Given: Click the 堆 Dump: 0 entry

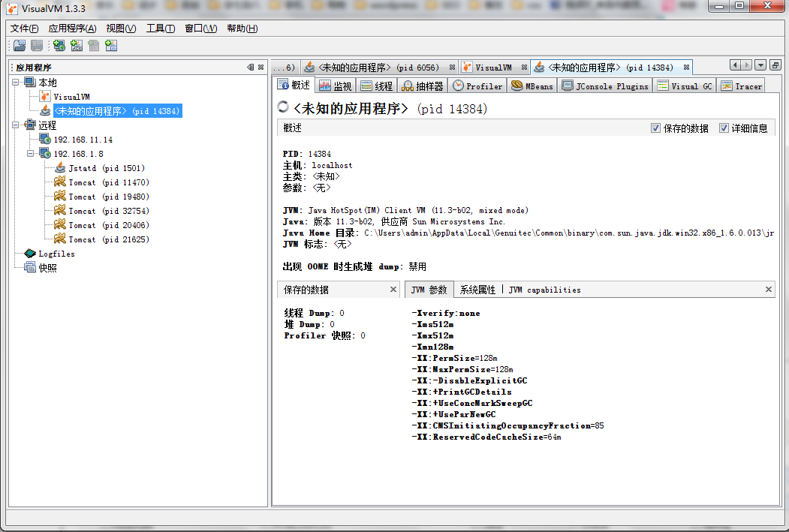Looking at the screenshot, I should click(x=309, y=324).
